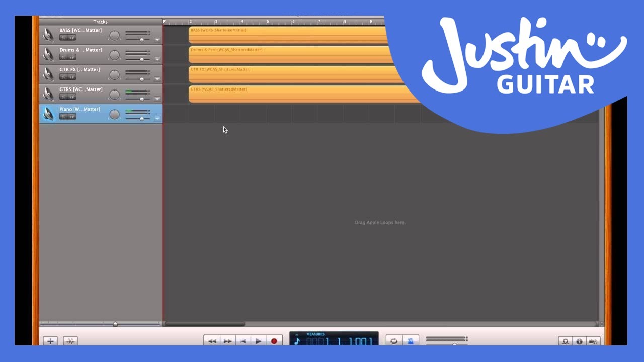Click the GTRS track pan knob
This screenshot has width=644, height=362.
[115, 94]
